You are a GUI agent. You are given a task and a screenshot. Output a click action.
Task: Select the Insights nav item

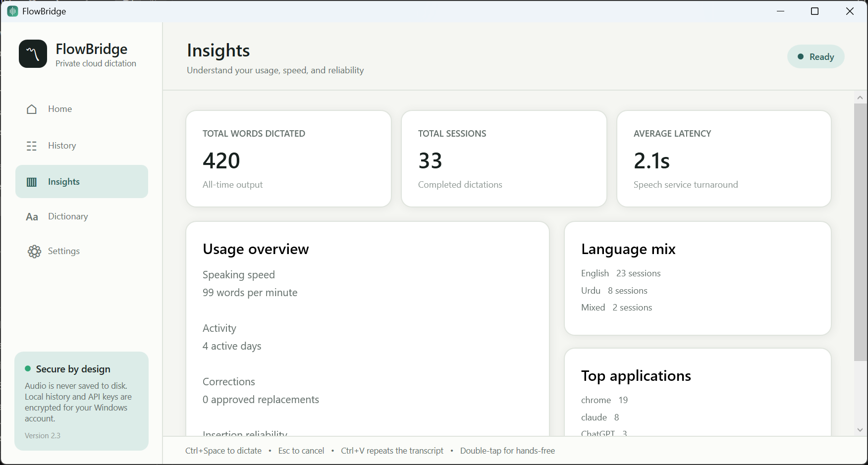tap(82, 182)
